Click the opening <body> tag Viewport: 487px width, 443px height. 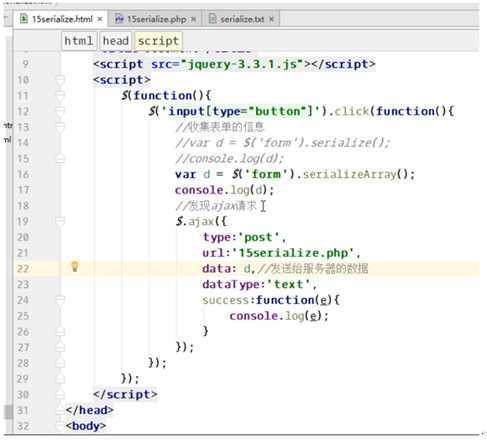[86, 426]
